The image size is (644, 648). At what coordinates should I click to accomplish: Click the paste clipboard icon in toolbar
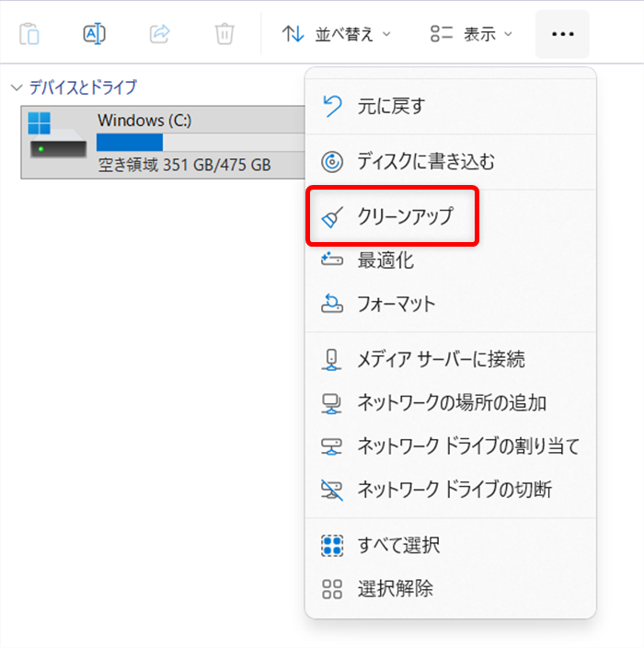pos(29,34)
